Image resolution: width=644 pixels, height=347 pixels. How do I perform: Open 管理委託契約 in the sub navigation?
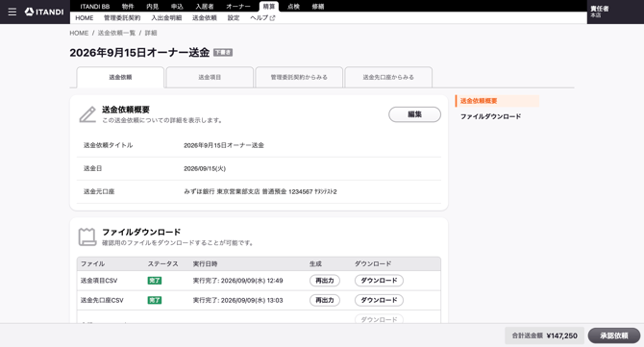point(122,18)
